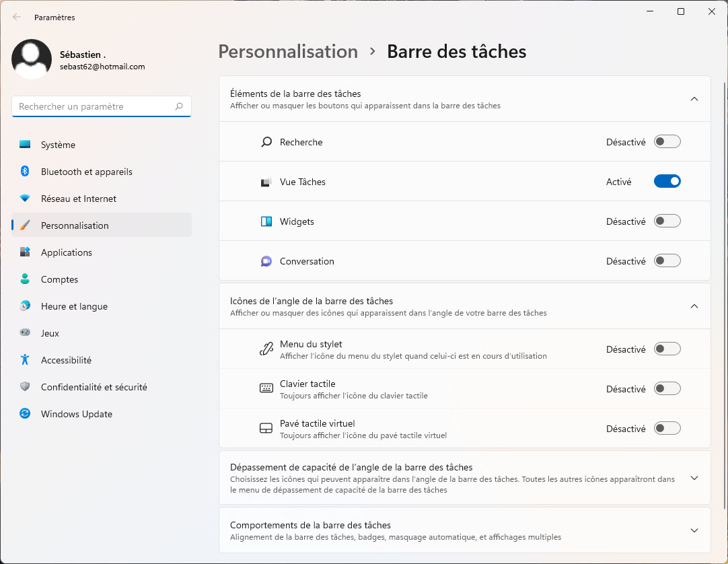Expand Dépassement de capacité section
The height and width of the screenshot is (564, 728).
(x=694, y=478)
